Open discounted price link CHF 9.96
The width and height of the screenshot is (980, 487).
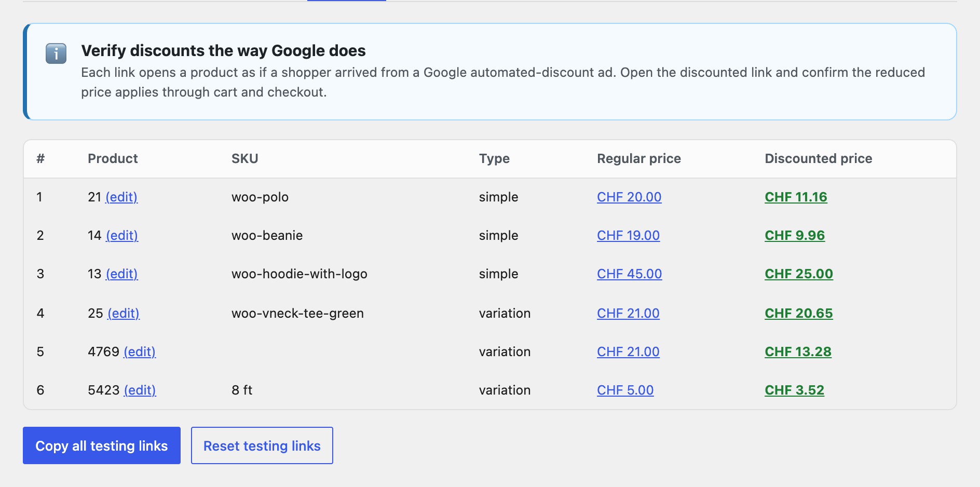[795, 236]
